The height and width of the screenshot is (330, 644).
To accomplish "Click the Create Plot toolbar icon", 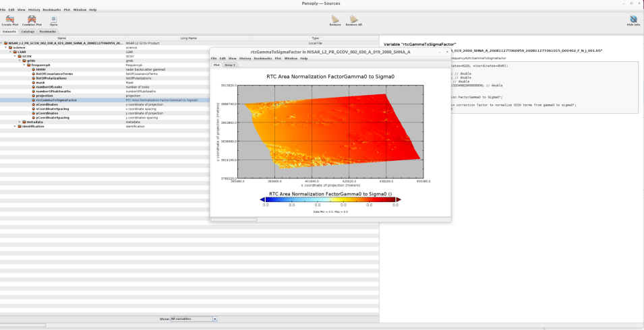I will point(10,20).
